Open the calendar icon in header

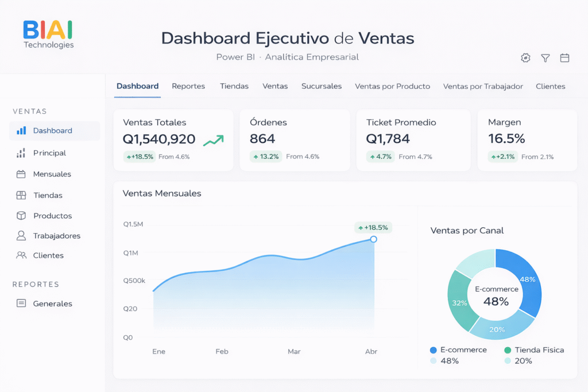click(x=564, y=58)
